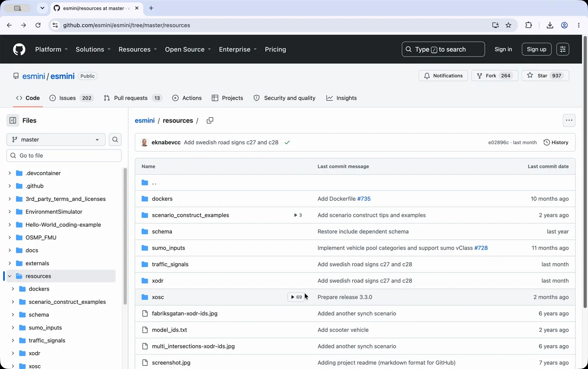
Task: Open commit History
Action: coord(556,142)
